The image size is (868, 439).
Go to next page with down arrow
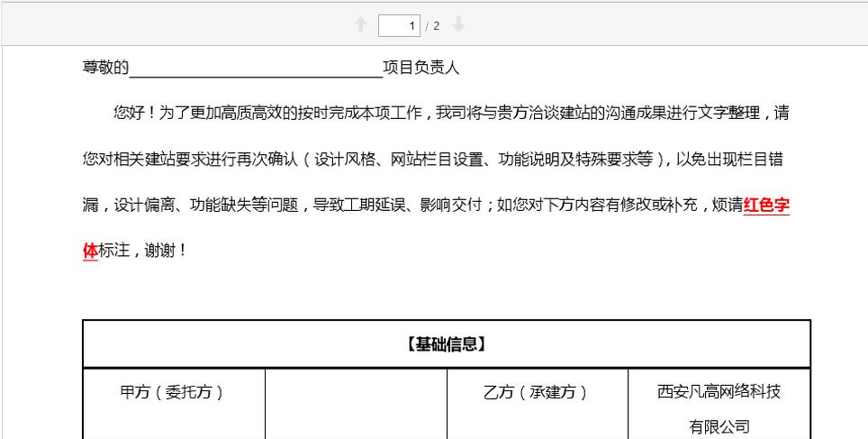pyautogui.click(x=458, y=25)
